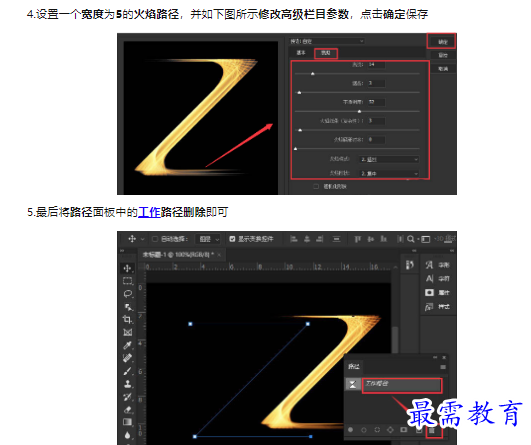Select the Healing Brush tool
This screenshot has width=531, height=445.
[128, 358]
